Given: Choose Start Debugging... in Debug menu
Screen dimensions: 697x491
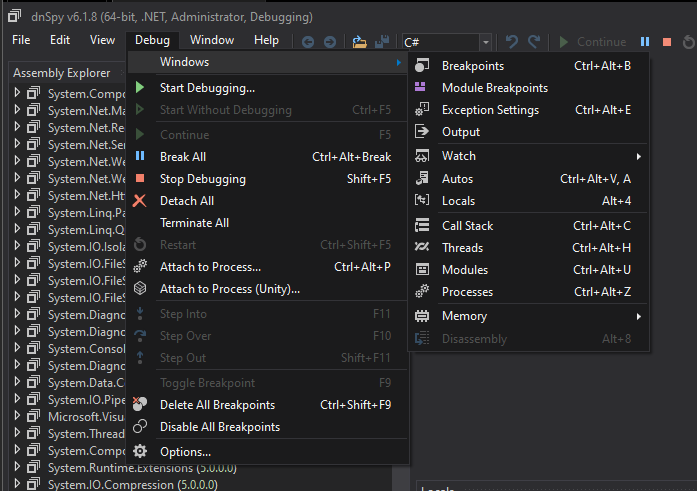Looking at the screenshot, I should coord(268,88).
